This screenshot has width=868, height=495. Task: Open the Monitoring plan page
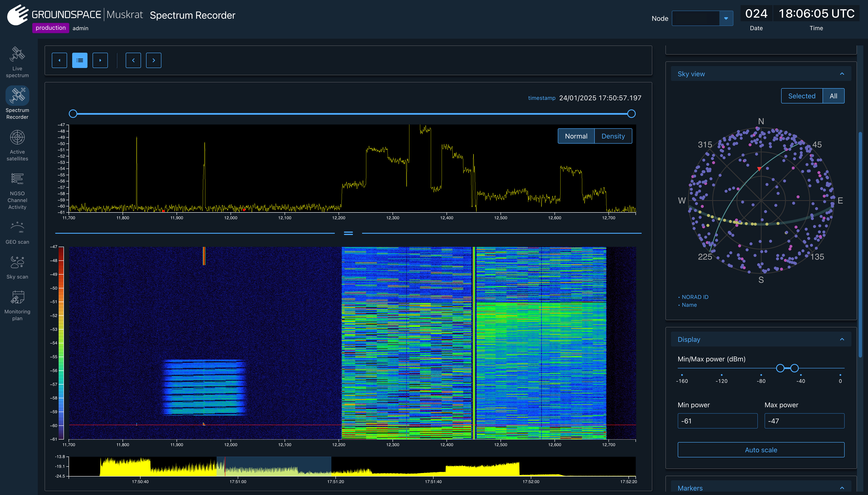click(17, 305)
